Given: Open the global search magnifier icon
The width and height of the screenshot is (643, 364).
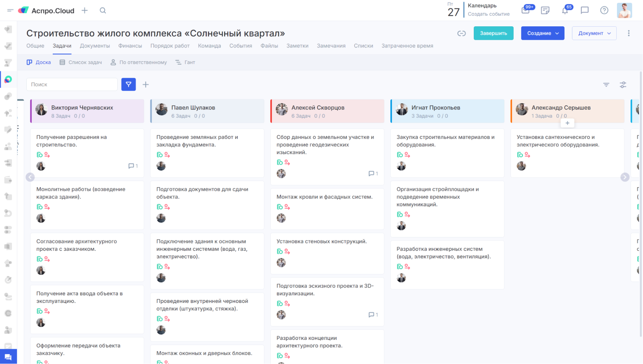Looking at the screenshot, I should pyautogui.click(x=103, y=11).
